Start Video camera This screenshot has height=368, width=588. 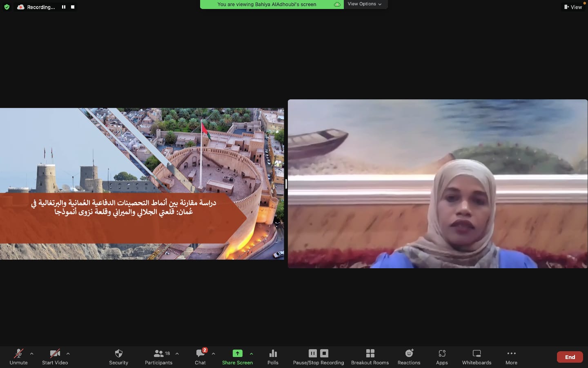55,357
